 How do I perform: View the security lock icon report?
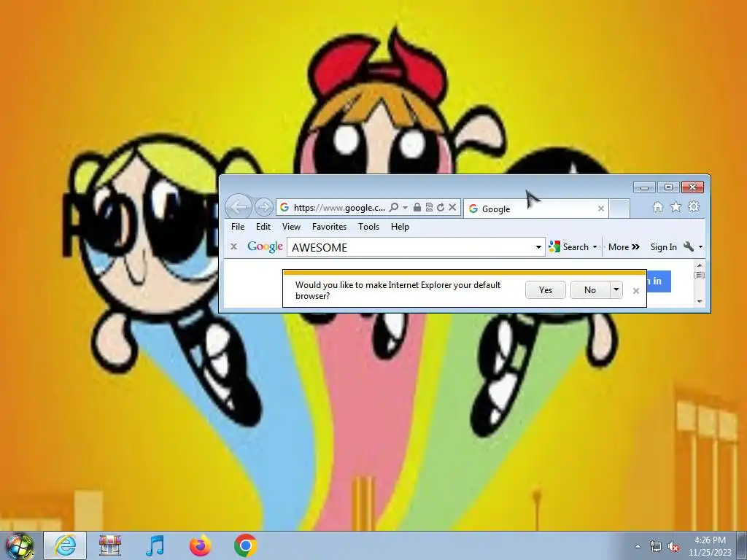pyautogui.click(x=417, y=207)
